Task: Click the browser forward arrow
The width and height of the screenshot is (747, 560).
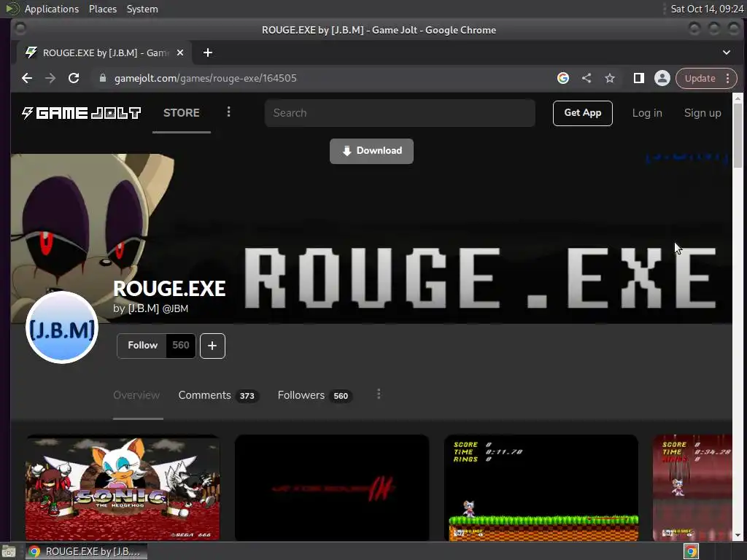Action: tap(50, 78)
